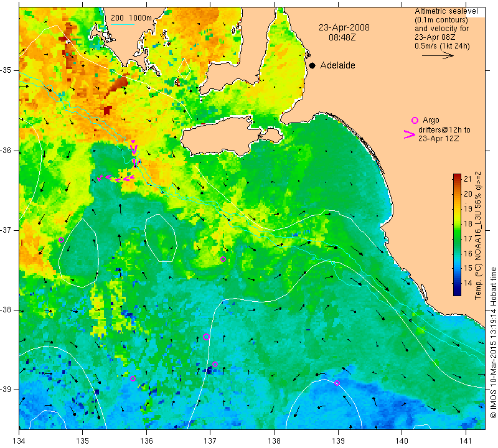498x448 pixels.
Task: Click longitude axis label 136
Action: 146,441
